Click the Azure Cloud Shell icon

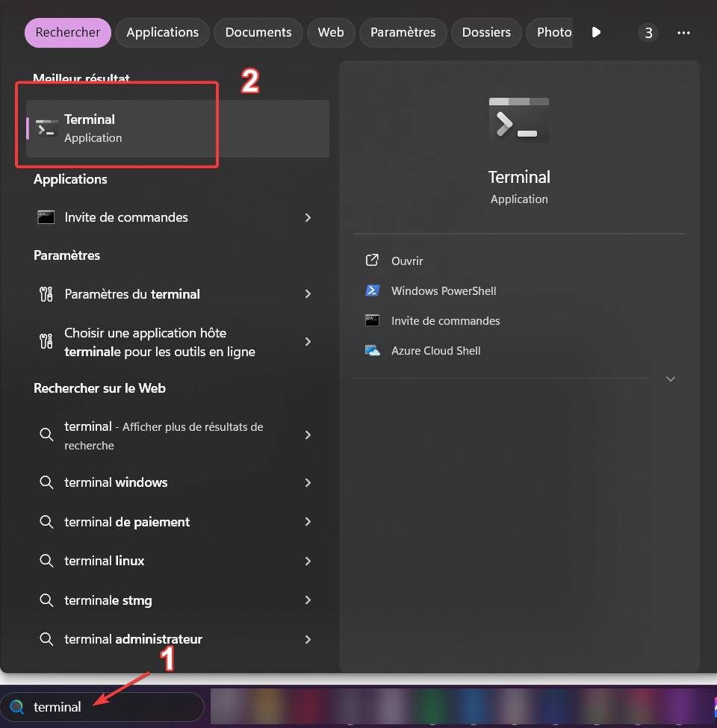(x=373, y=350)
